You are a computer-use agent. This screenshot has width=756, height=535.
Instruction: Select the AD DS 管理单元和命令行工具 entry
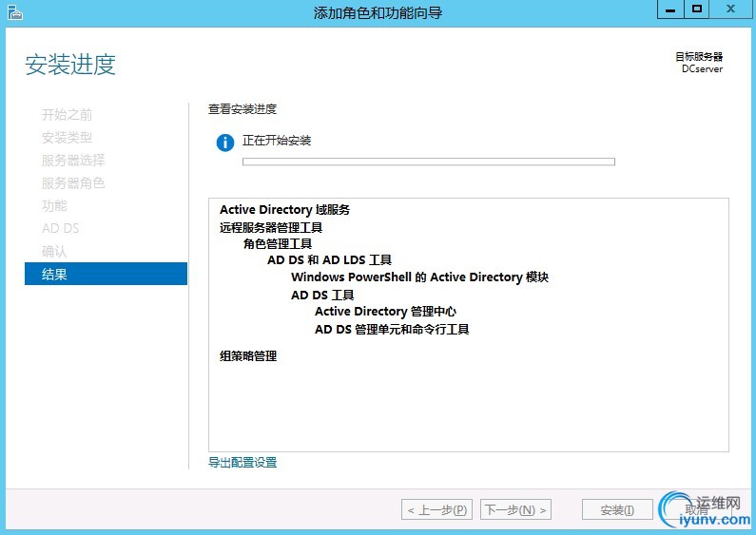pyautogui.click(x=392, y=329)
